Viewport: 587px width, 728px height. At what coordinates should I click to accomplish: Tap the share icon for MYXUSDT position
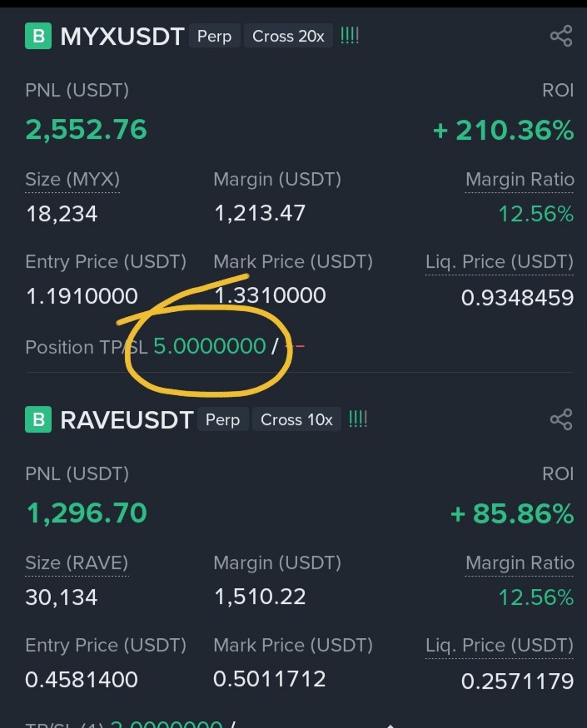(x=561, y=37)
